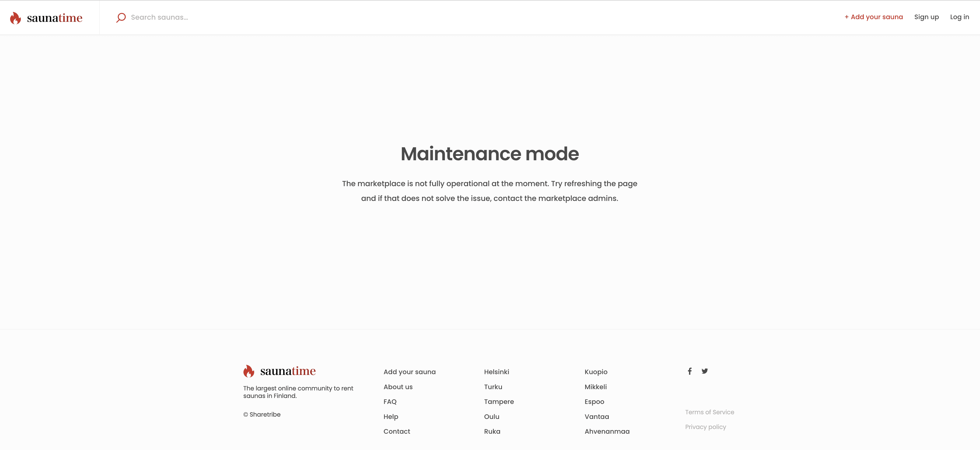This screenshot has width=980, height=450.
Task: View the Terms of Service
Action: pos(710,412)
